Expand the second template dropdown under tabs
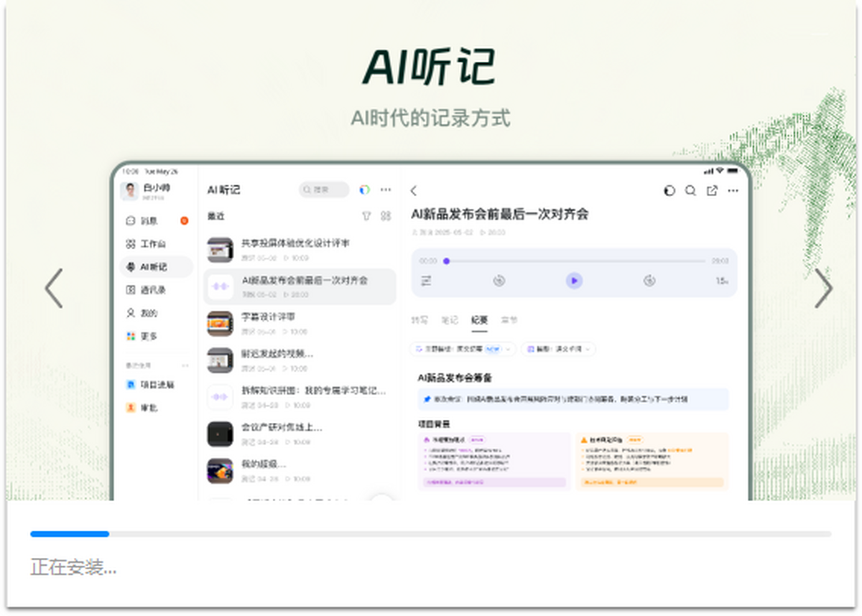This screenshot has height=616, width=862. (x=559, y=349)
